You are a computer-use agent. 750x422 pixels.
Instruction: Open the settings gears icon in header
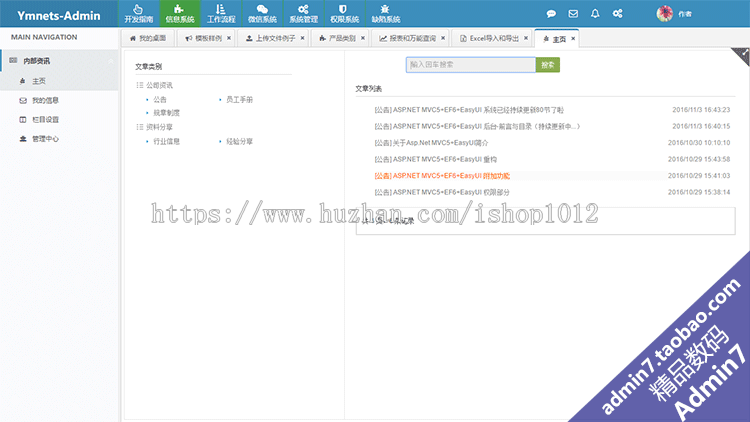618,13
